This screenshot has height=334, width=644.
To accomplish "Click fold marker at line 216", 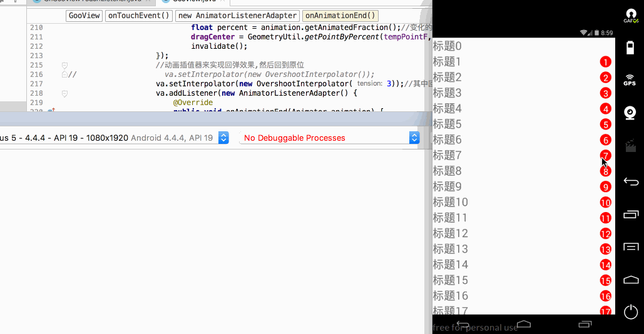I will [x=64, y=74].
